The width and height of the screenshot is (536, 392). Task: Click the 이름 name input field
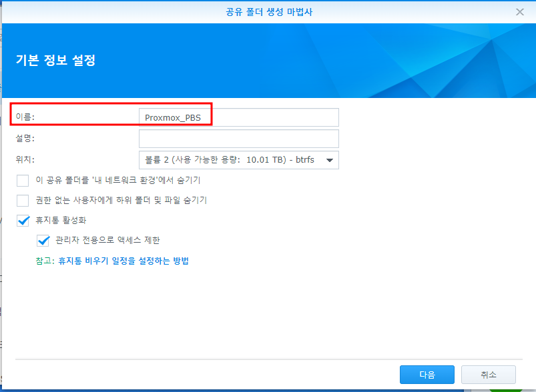click(x=238, y=117)
